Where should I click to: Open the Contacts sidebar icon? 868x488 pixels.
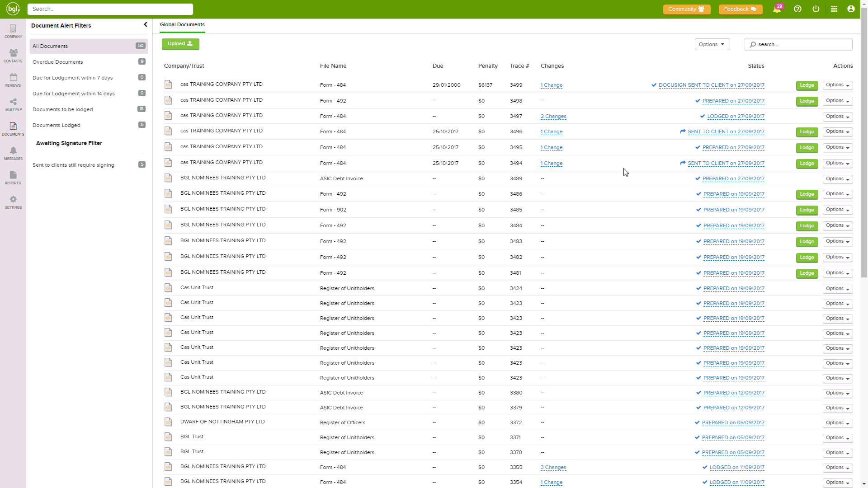[13, 56]
